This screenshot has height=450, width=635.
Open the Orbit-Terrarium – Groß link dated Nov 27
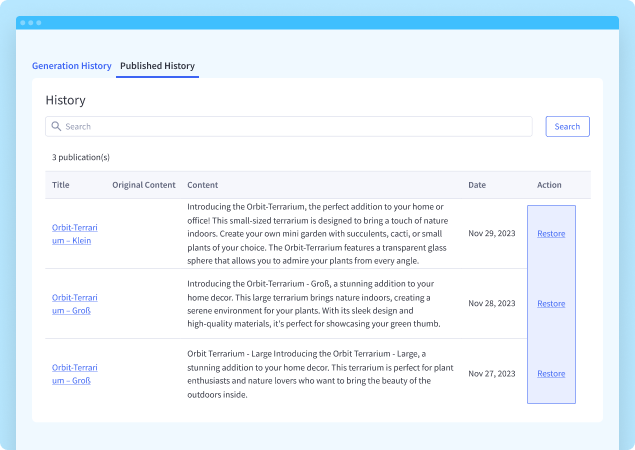click(75, 373)
